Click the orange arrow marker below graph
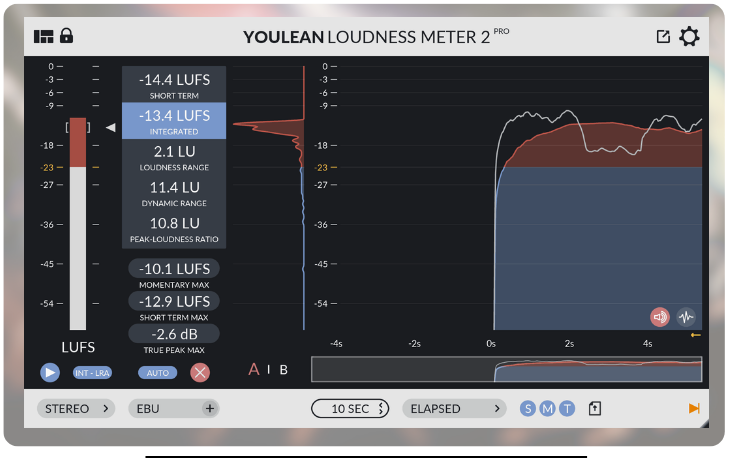Viewport: 729px width, 460px height. [696, 335]
